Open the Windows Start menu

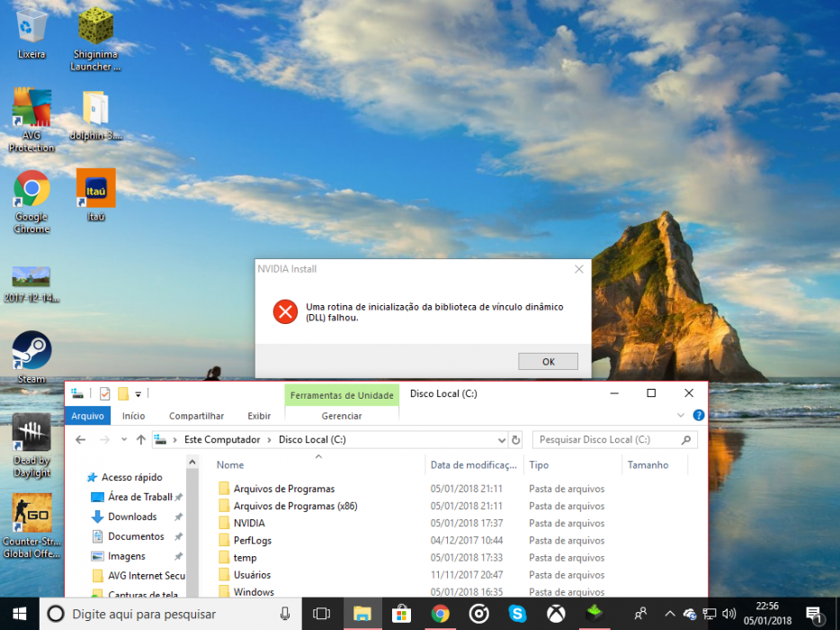19,614
